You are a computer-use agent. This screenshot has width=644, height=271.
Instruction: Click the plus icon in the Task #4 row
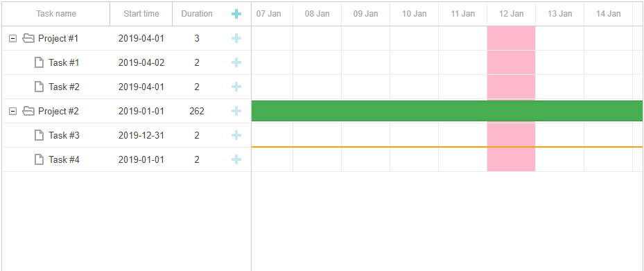236,159
